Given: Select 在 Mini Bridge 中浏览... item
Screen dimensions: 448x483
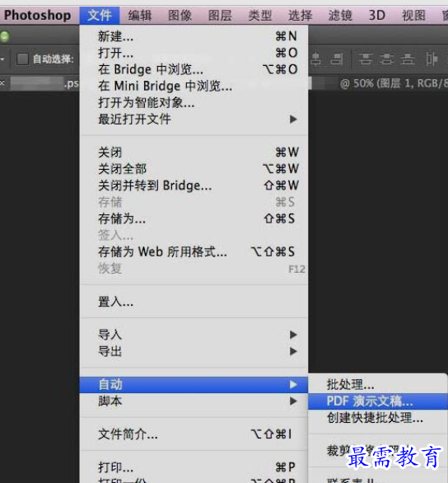Looking at the screenshot, I should pyautogui.click(x=194, y=86).
